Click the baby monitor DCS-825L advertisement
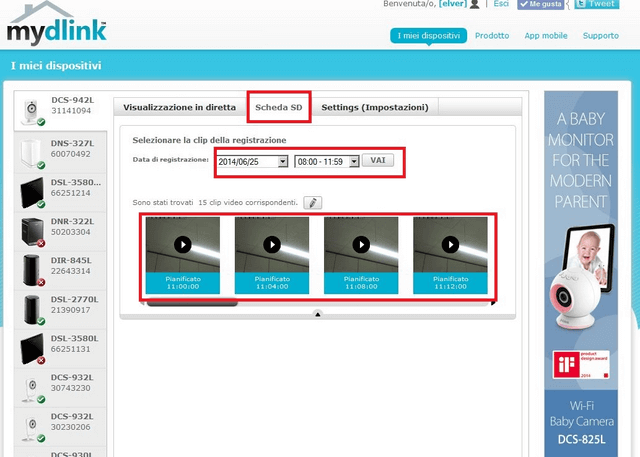The height and width of the screenshot is (457, 640). (x=581, y=273)
